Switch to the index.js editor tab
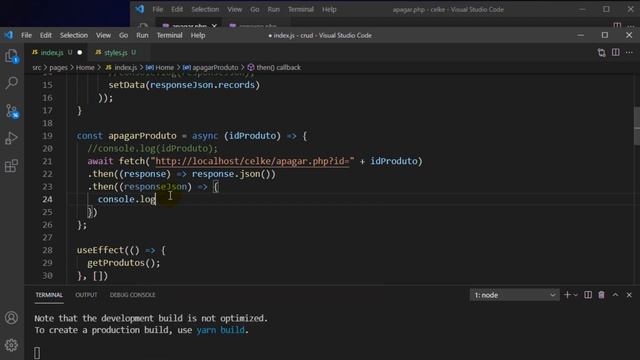 [52, 53]
